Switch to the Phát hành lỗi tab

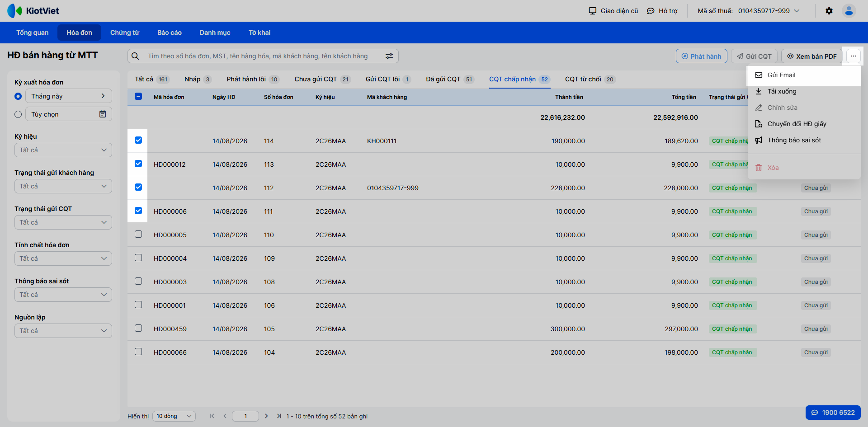pos(253,79)
